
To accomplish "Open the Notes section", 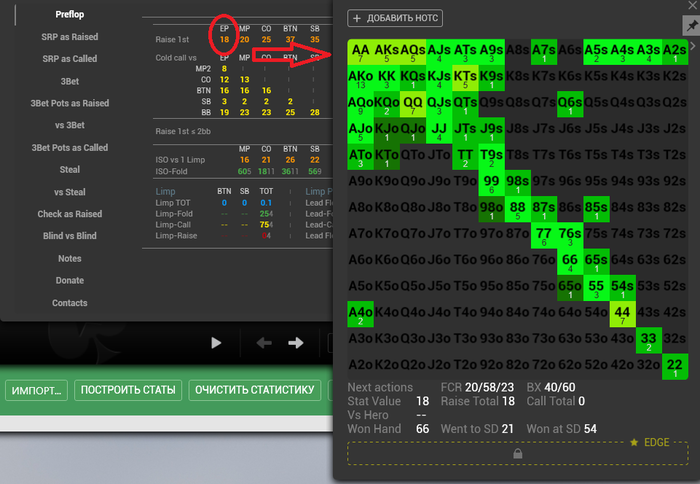I will [x=70, y=259].
